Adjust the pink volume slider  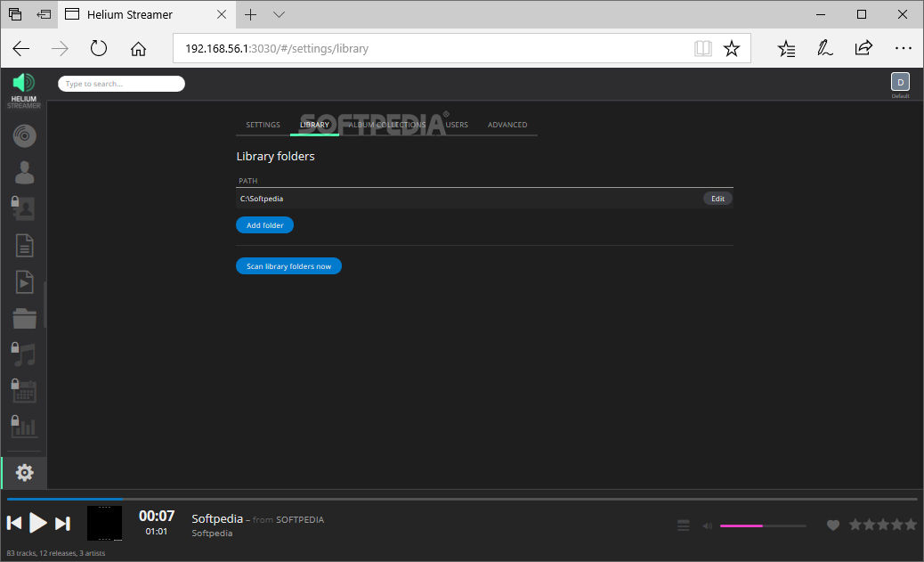763,525
